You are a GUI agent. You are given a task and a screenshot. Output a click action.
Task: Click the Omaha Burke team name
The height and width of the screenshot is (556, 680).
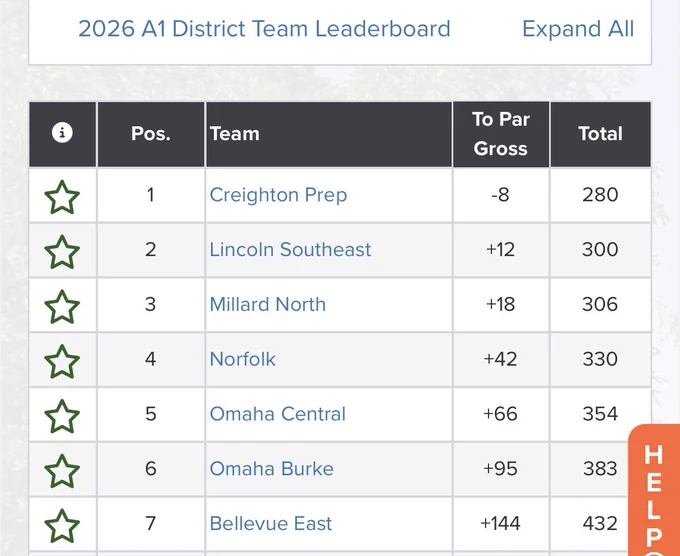pyautogui.click(x=271, y=468)
